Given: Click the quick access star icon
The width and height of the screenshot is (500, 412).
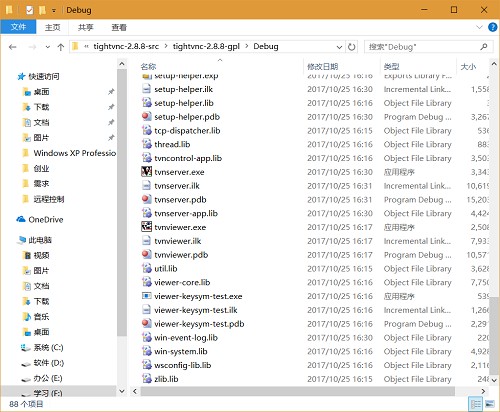Looking at the screenshot, I should (21, 76).
